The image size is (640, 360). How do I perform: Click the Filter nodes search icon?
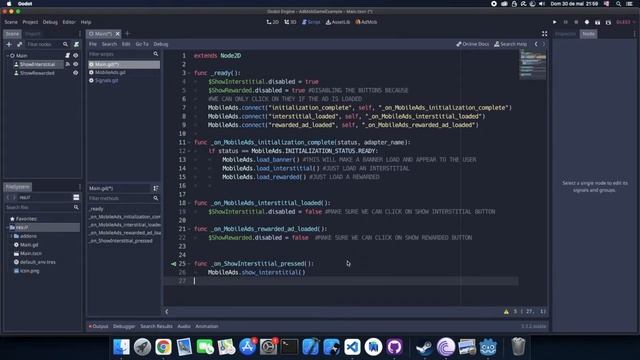(65, 44)
